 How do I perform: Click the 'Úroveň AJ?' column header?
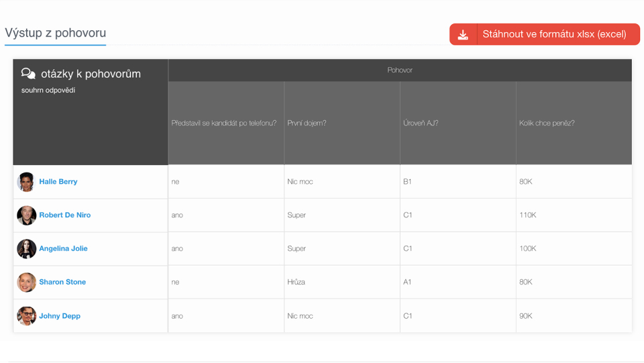pos(421,123)
